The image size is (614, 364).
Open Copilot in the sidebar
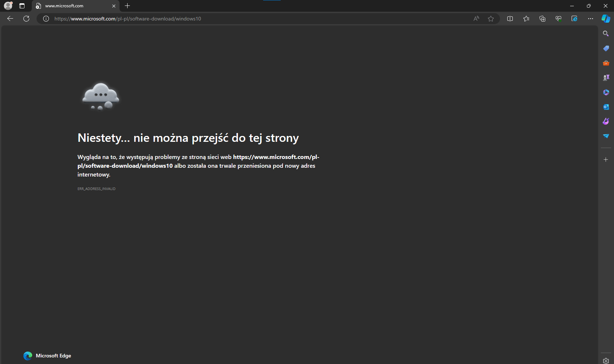coord(606,19)
